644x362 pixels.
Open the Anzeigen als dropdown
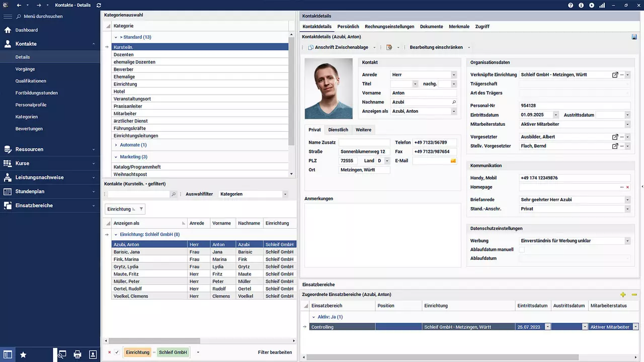tap(454, 112)
